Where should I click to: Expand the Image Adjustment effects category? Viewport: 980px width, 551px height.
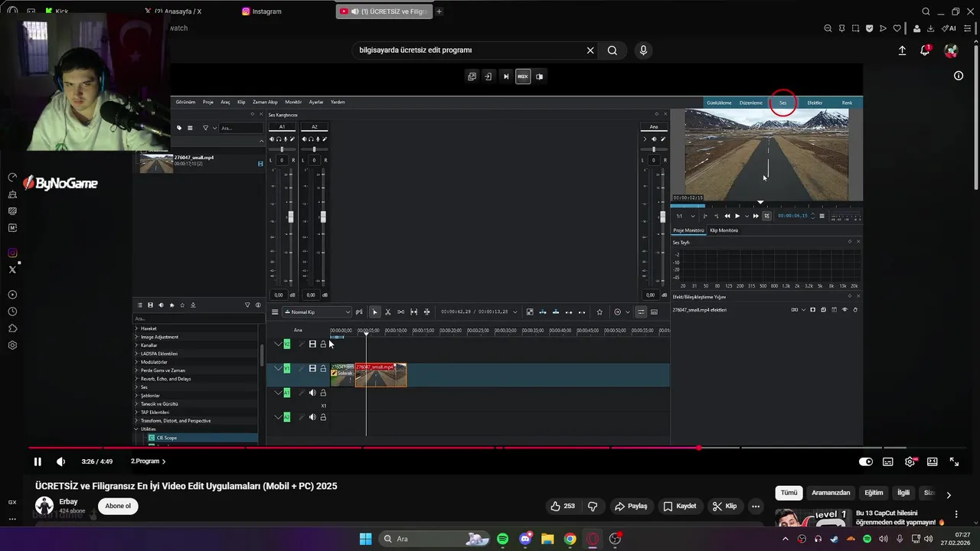click(159, 337)
